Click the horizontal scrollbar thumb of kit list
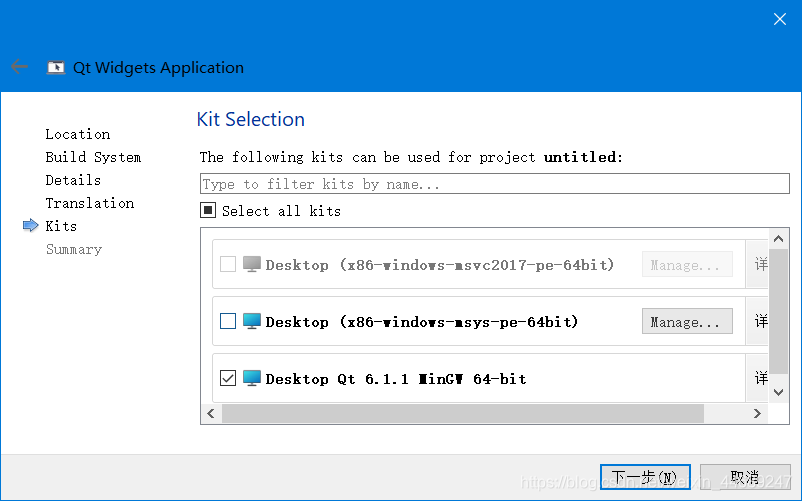The width and height of the screenshot is (802, 501). pos(462,413)
